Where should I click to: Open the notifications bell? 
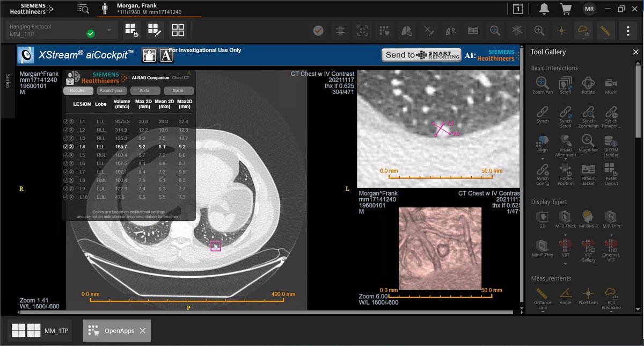[x=544, y=9]
